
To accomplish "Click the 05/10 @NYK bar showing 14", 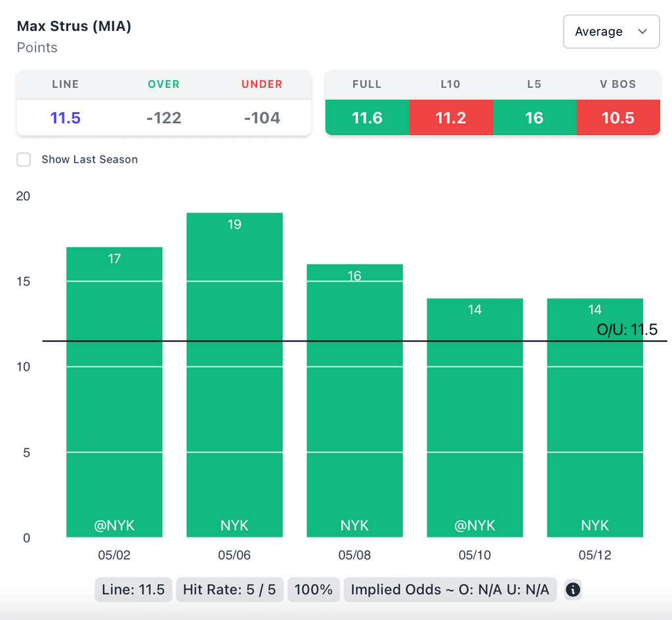I will click(474, 420).
